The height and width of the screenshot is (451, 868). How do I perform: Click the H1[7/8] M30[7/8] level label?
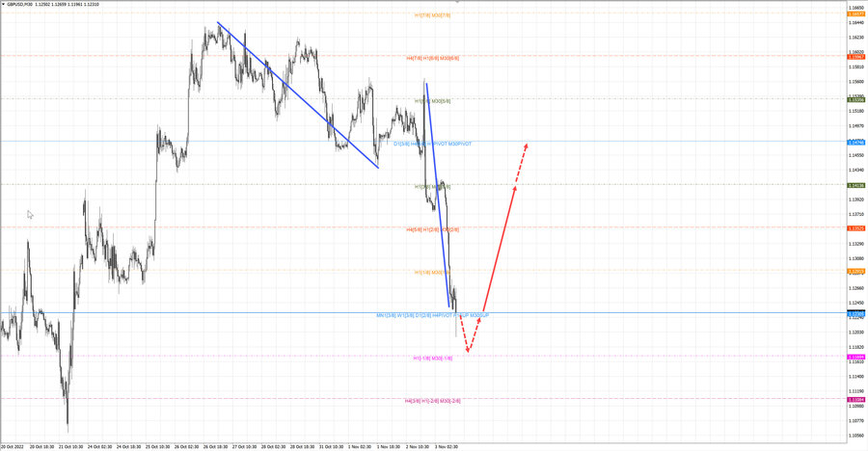[432, 15]
